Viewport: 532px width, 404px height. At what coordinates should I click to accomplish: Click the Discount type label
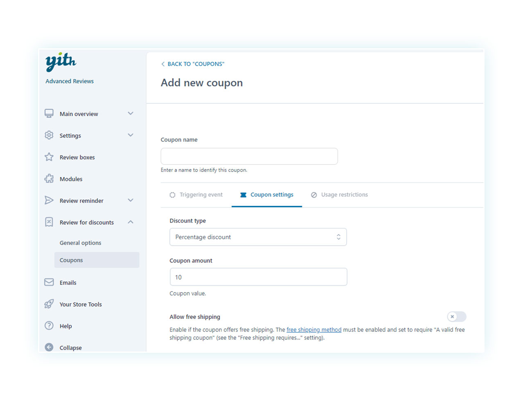(x=188, y=221)
